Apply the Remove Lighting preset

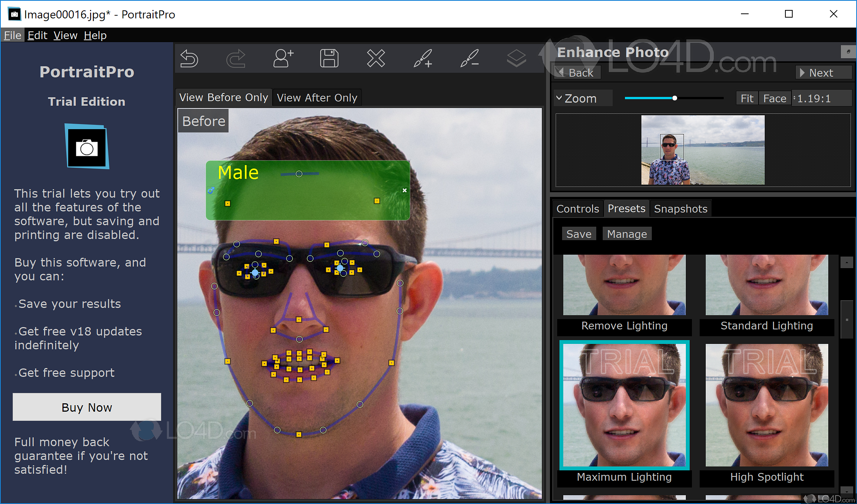(624, 295)
